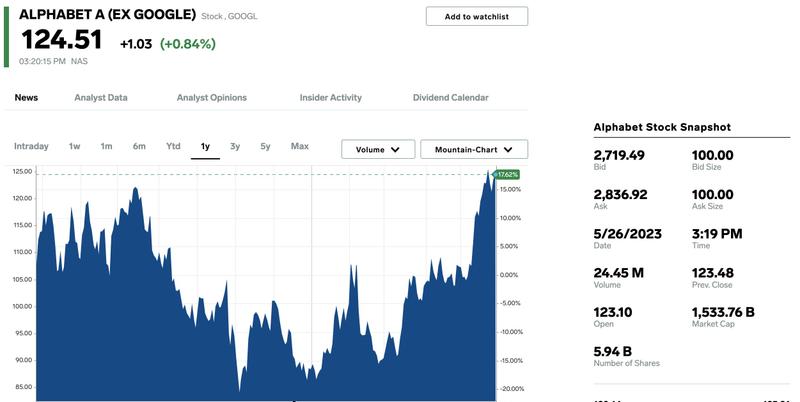Click the Alphabet Stock Snapshot heading
The image size is (800, 402).
tap(662, 127)
